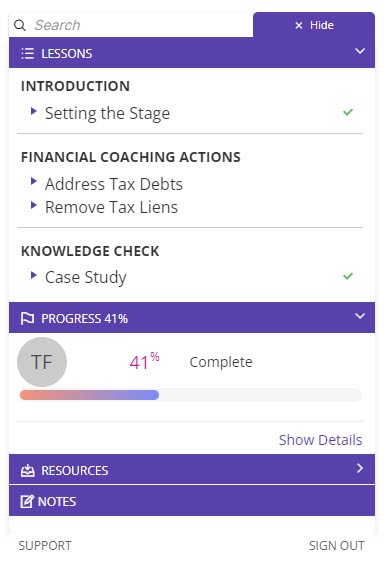Open the Case Study lesson

click(x=86, y=277)
